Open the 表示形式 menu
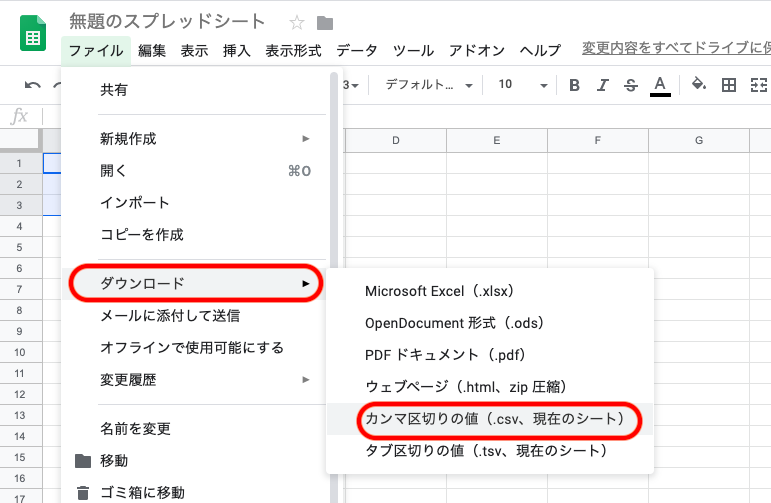 (294, 51)
